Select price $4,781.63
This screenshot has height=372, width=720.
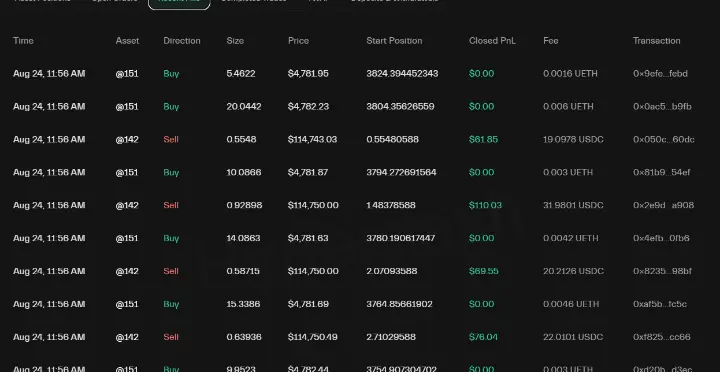coord(308,238)
